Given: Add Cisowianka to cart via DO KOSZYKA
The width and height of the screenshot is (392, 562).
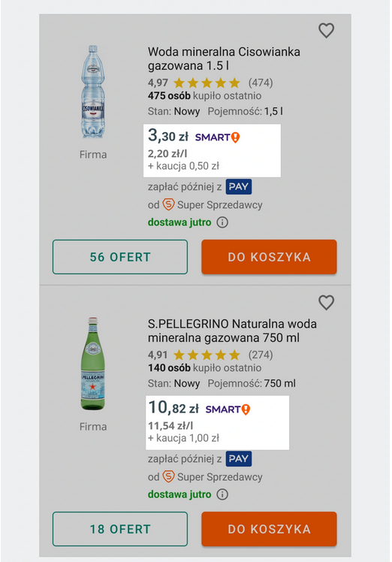Looking at the screenshot, I should 269,257.
